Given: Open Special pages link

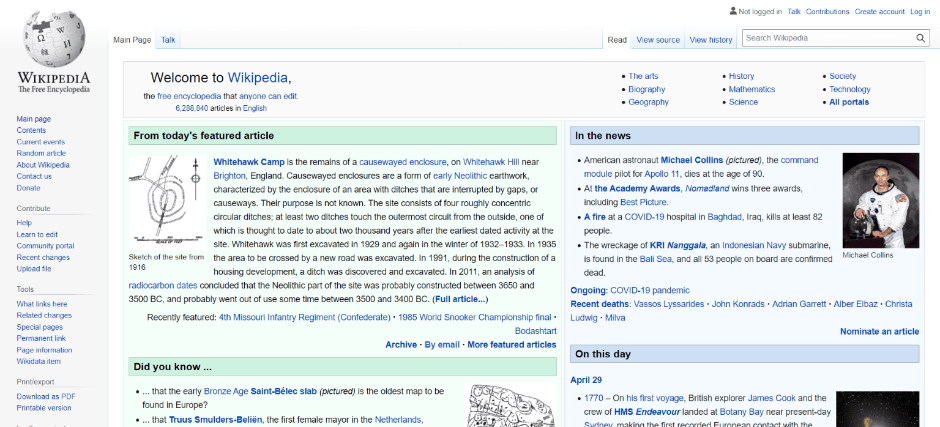Looking at the screenshot, I should point(39,327).
